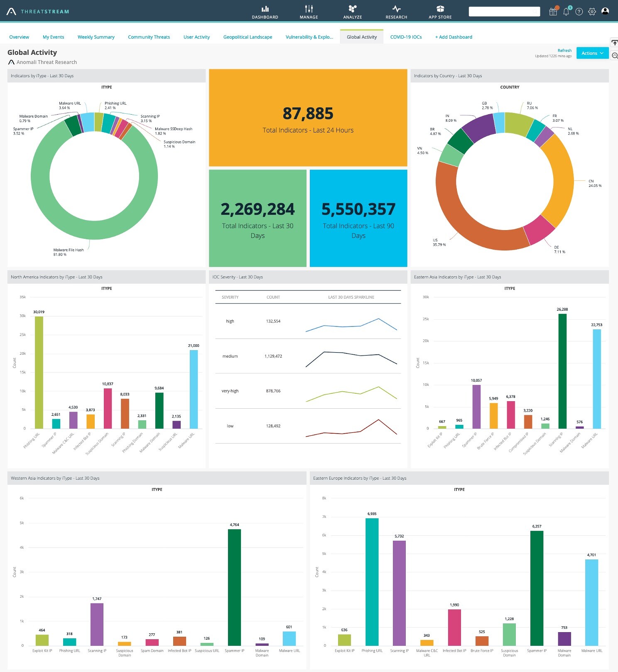Open the Research section
This screenshot has height=672, width=618.
pyautogui.click(x=396, y=12)
